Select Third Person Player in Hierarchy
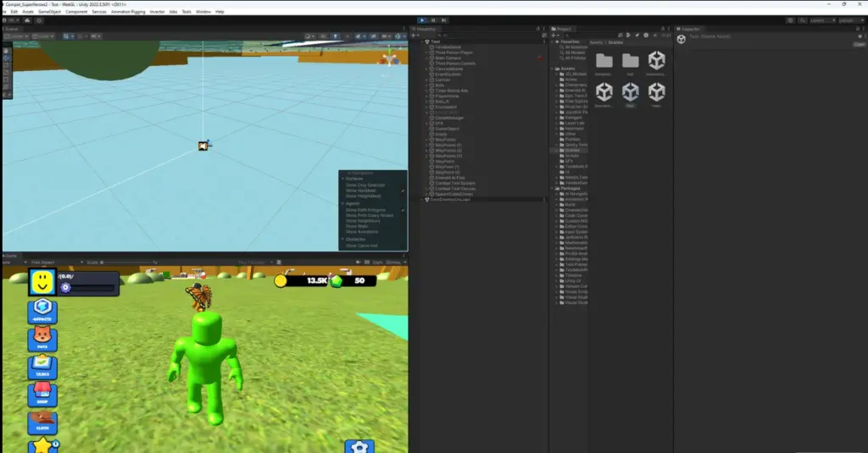868x453 pixels. click(x=454, y=52)
